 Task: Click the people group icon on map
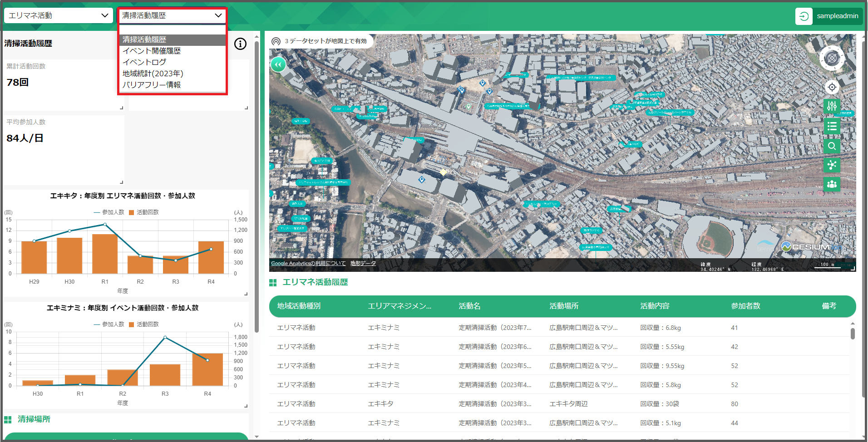click(832, 184)
